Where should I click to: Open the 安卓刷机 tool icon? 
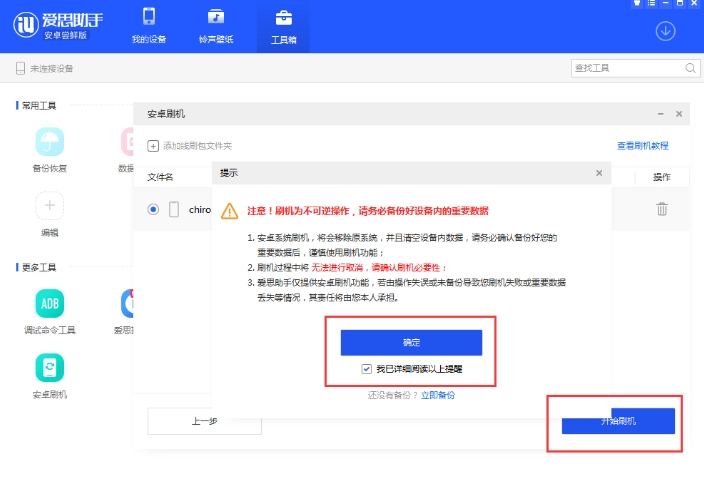click(x=50, y=368)
